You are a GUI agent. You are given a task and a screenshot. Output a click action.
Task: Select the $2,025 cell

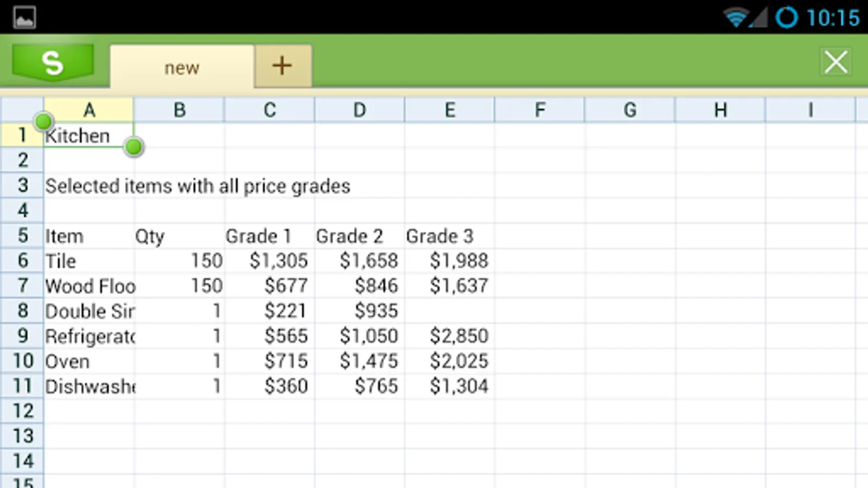pyautogui.click(x=450, y=361)
